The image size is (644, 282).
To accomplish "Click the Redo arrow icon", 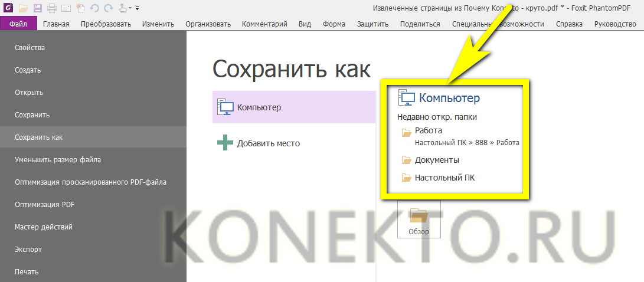I will point(107,8).
